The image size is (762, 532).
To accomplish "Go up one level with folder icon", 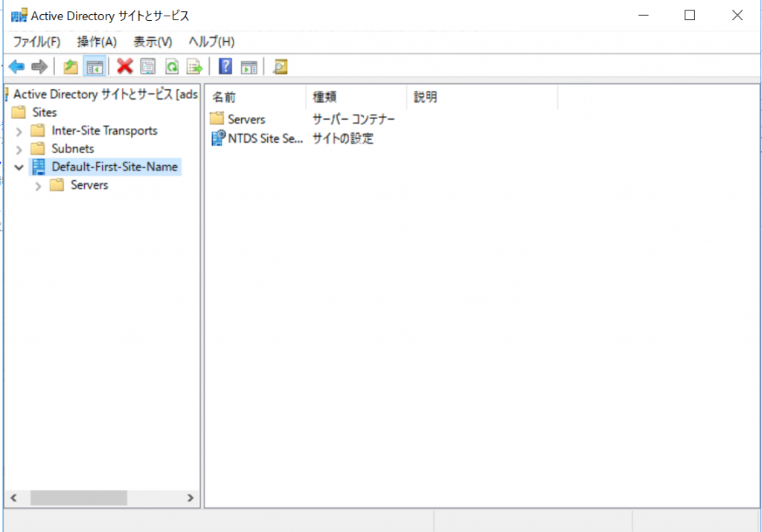I will click(x=71, y=66).
